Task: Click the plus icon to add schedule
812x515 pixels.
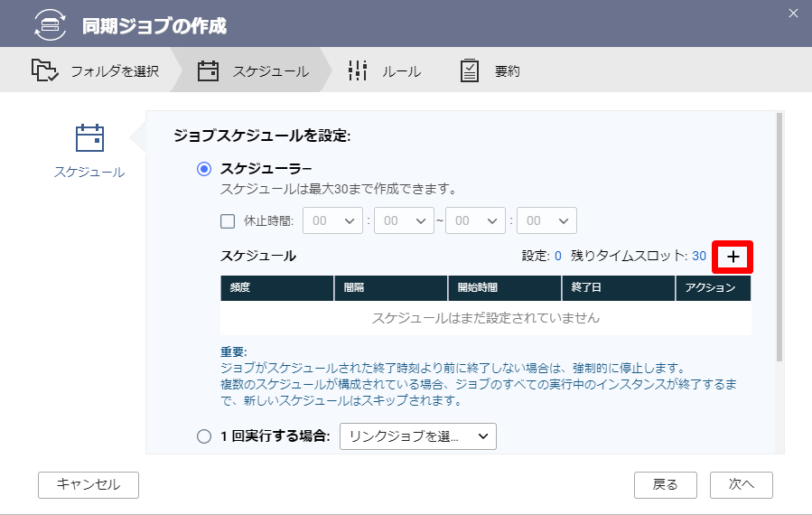Action: pos(733,257)
